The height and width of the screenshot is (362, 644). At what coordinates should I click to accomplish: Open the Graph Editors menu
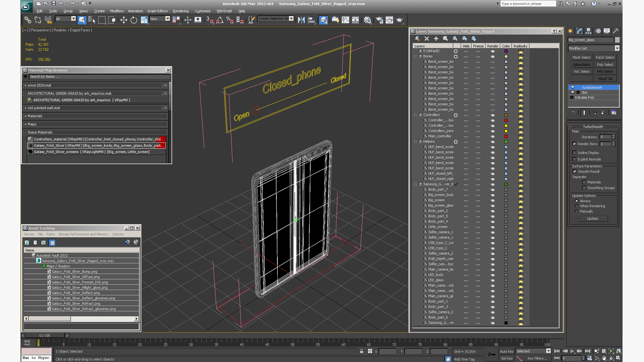pyautogui.click(x=157, y=11)
